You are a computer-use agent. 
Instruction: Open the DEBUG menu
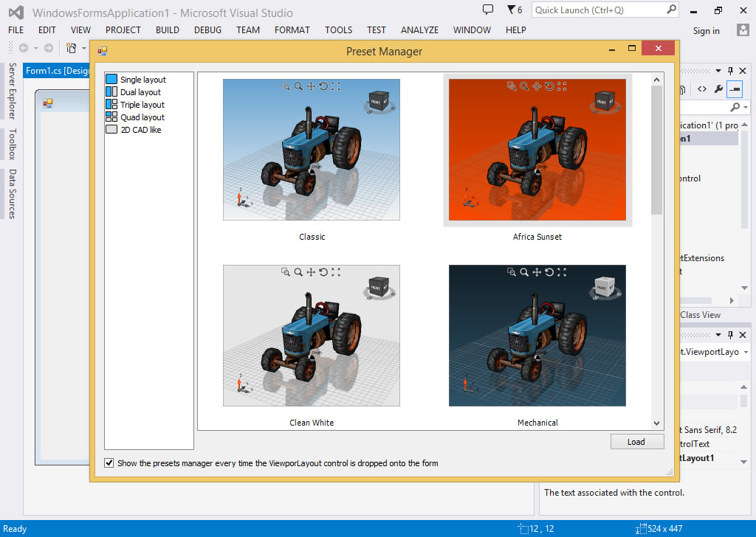tap(207, 30)
